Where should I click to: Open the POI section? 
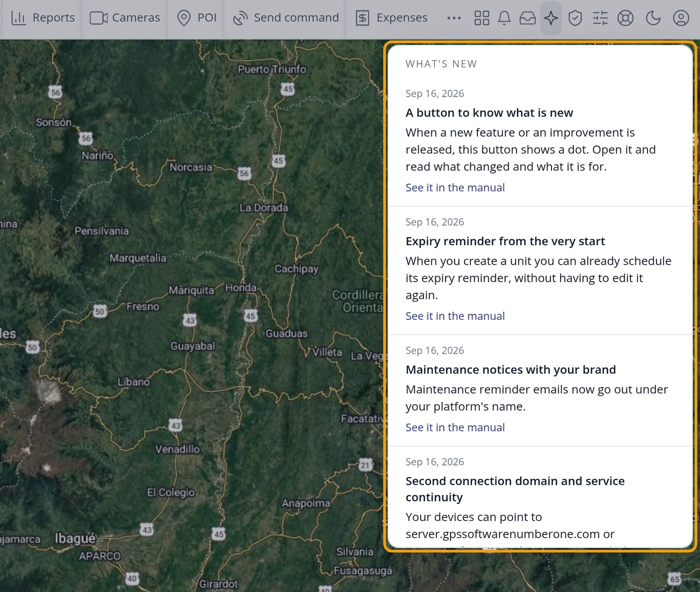click(x=196, y=18)
